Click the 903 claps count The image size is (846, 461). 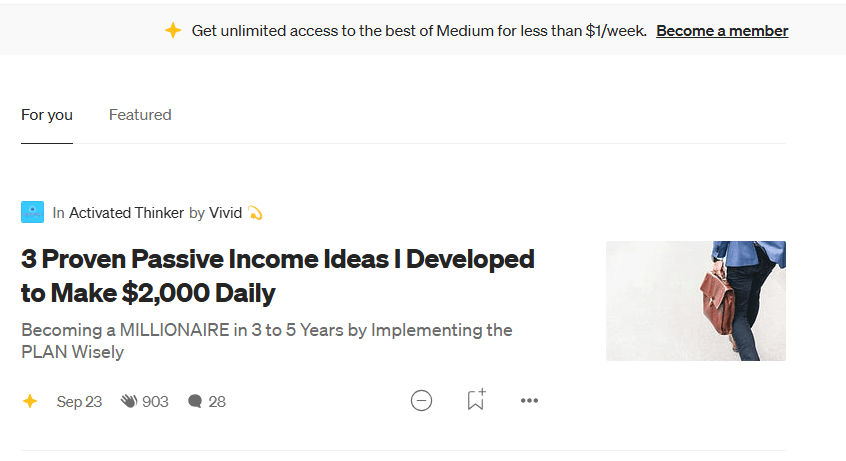[155, 402]
